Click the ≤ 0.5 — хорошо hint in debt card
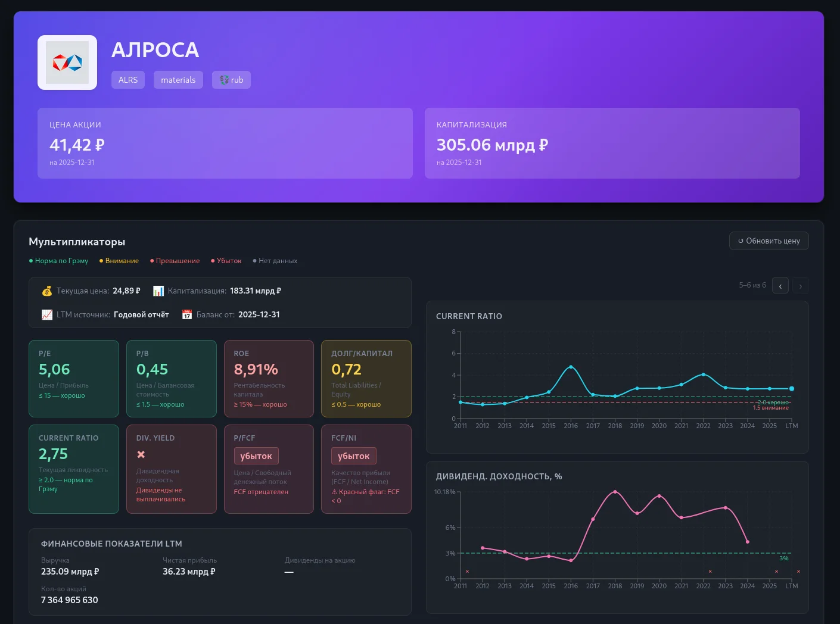 [x=356, y=404]
